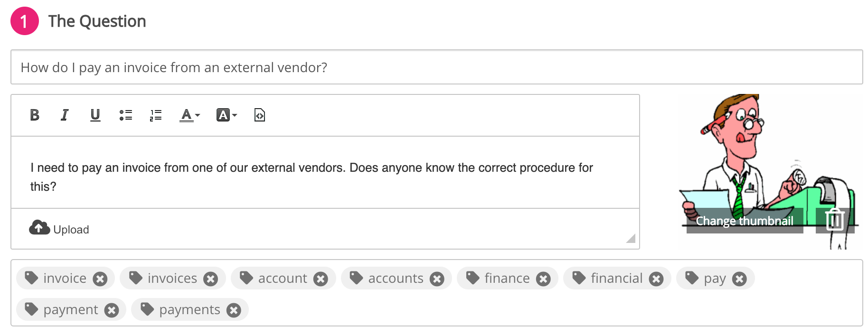The width and height of the screenshot is (868, 335).
Task: Apply italic formatting
Action: click(65, 115)
